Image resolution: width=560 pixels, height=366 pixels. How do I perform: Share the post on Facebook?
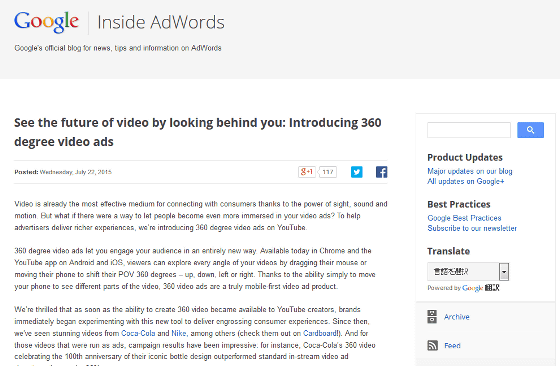(x=381, y=172)
